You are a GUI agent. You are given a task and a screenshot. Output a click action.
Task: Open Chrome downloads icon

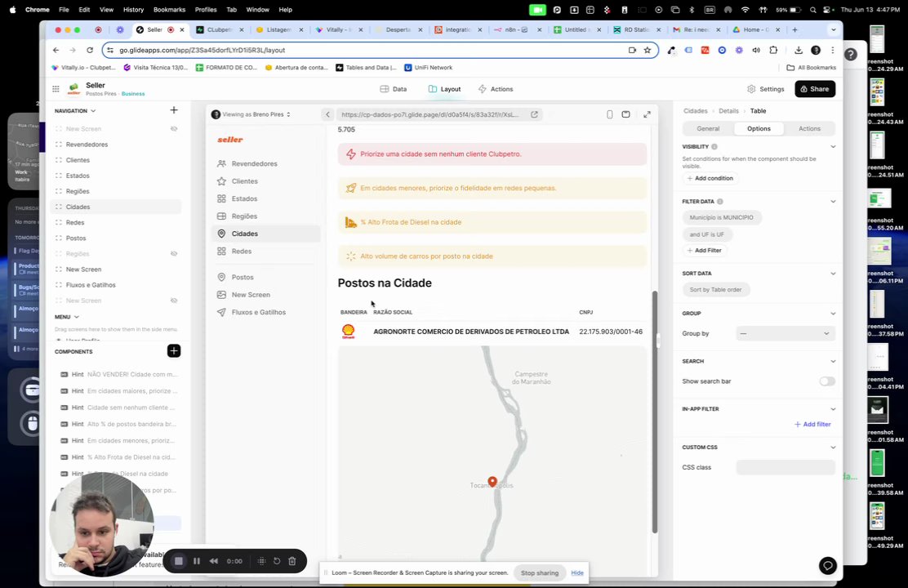[x=798, y=50]
